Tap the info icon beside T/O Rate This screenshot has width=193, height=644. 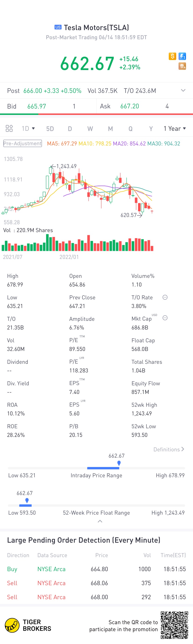pyautogui.click(x=165, y=297)
